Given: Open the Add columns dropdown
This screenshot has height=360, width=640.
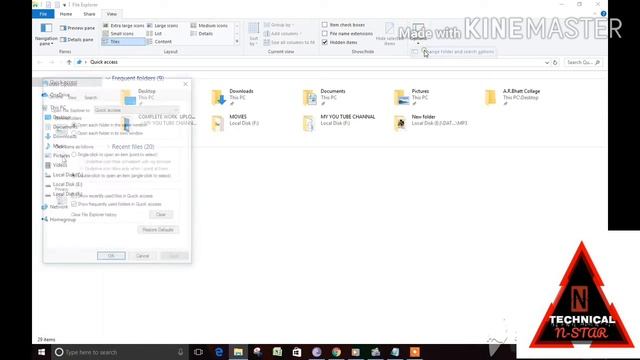Looking at the screenshot, I should click(282, 33).
